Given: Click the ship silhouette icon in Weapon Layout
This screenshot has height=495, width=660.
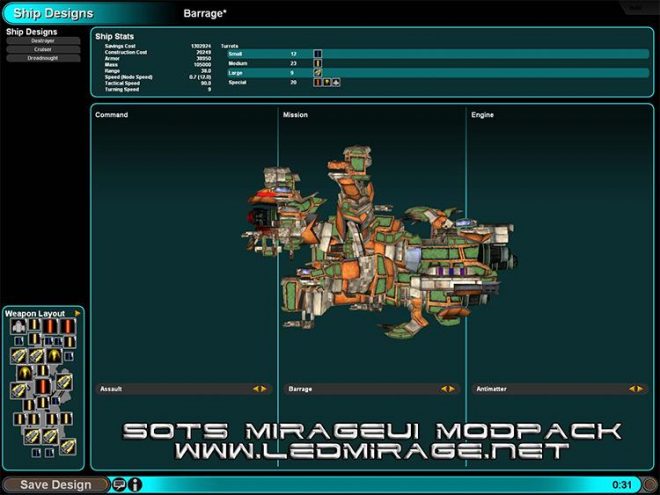Looking at the screenshot, I should [18, 326].
